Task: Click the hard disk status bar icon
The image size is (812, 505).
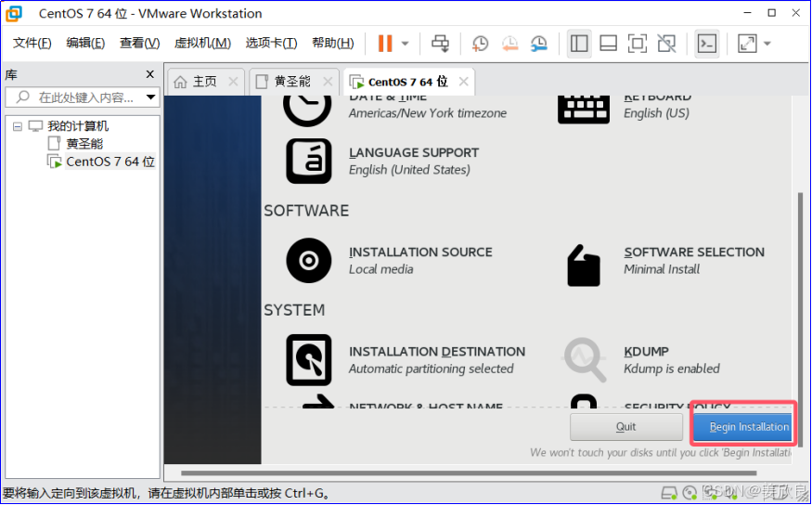Action: pyautogui.click(x=669, y=492)
